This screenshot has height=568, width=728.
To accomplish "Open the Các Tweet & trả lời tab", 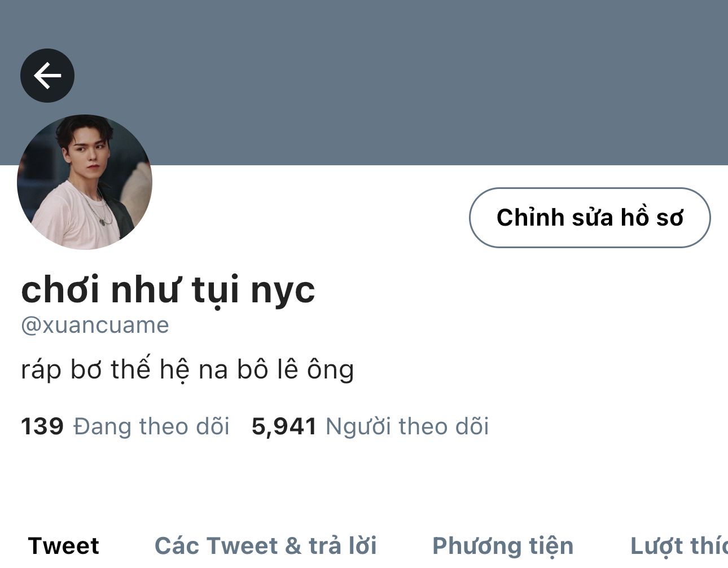I will click(x=266, y=545).
